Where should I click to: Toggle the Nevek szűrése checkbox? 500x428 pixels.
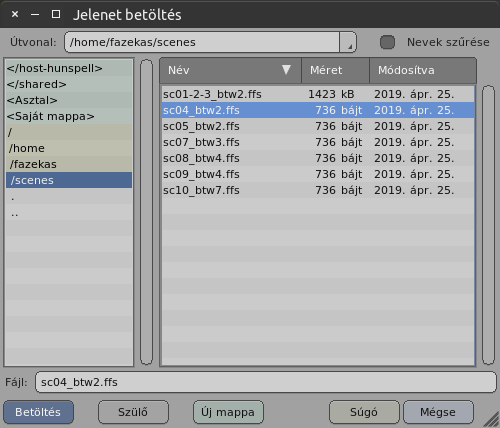tap(387, 42)
